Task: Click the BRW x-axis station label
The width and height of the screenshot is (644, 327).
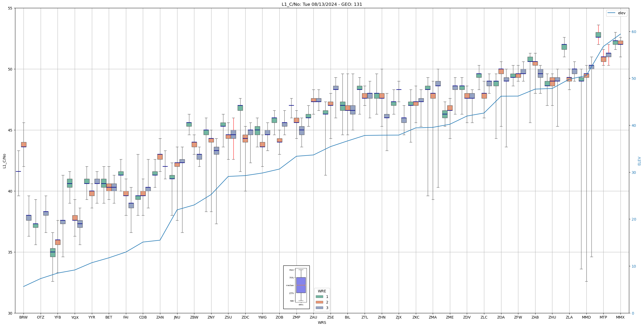Action: 23,317
